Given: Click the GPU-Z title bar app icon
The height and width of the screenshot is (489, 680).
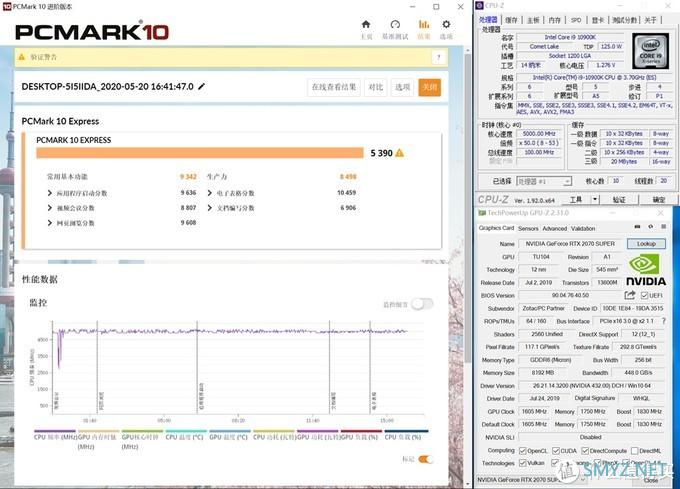Looking at the screenshot, I should tap(482, 213).
